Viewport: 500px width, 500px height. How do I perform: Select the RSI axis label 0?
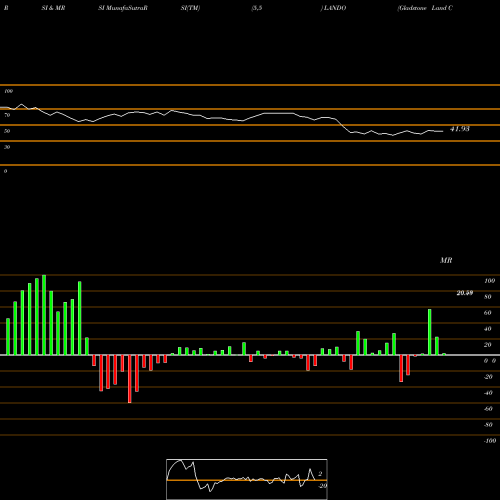click(6, 171)
